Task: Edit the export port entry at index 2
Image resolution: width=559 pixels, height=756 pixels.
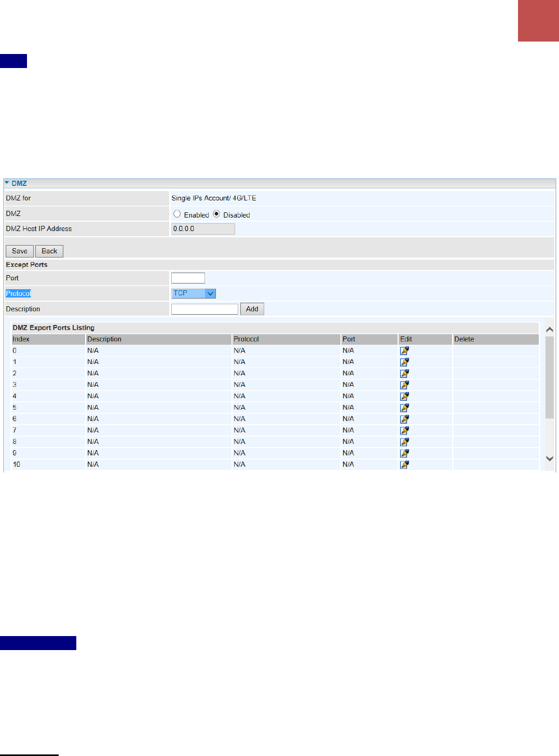Action: 404,373
